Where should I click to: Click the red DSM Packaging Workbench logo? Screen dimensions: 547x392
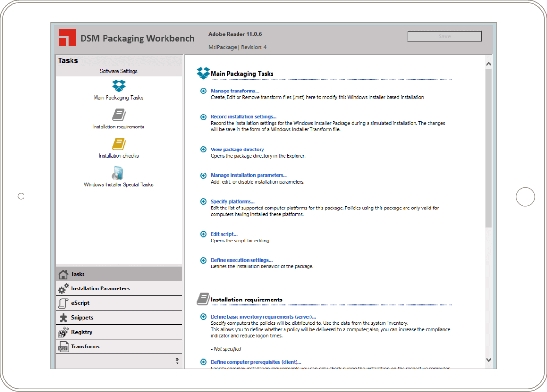(67, 37)
